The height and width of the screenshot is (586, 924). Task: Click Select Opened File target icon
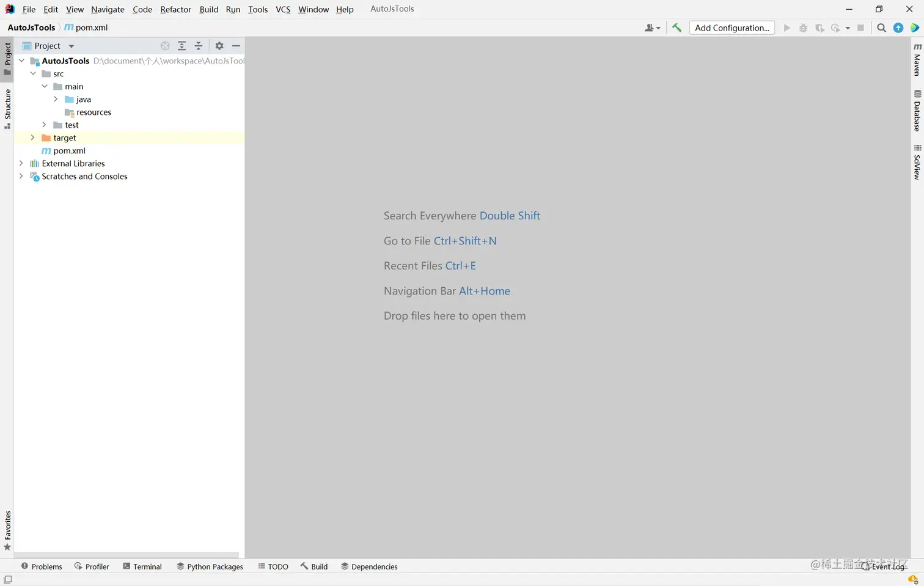165,46
